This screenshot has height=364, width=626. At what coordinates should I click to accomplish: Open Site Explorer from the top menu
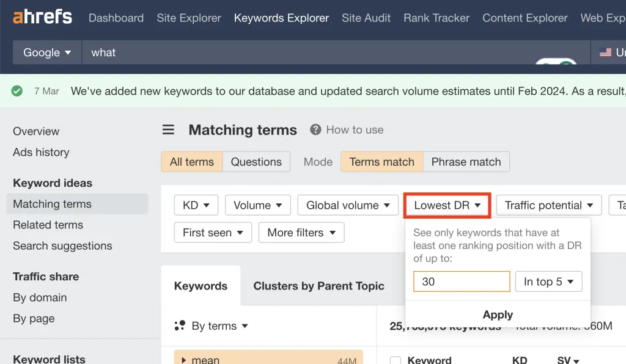[x=189, y=18]
